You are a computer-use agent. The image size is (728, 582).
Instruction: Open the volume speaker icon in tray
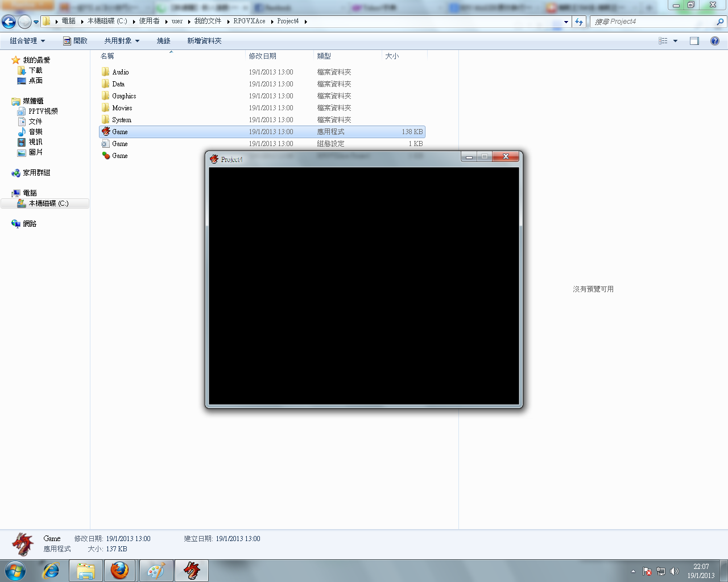click(675, 571)
